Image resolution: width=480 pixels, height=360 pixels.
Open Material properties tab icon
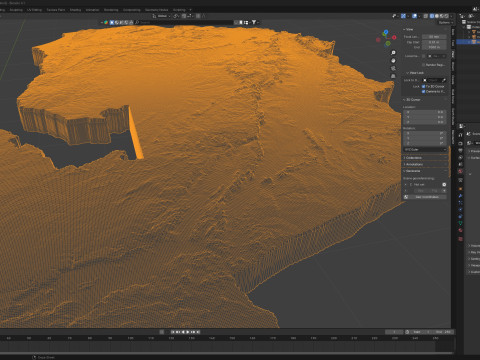point(460,230)
